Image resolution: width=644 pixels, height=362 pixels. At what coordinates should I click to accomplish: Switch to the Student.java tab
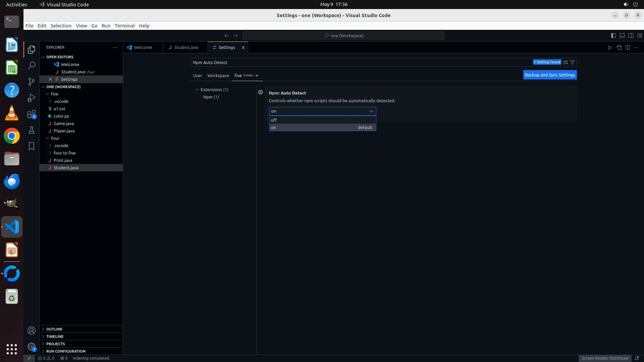click(186, 47)
